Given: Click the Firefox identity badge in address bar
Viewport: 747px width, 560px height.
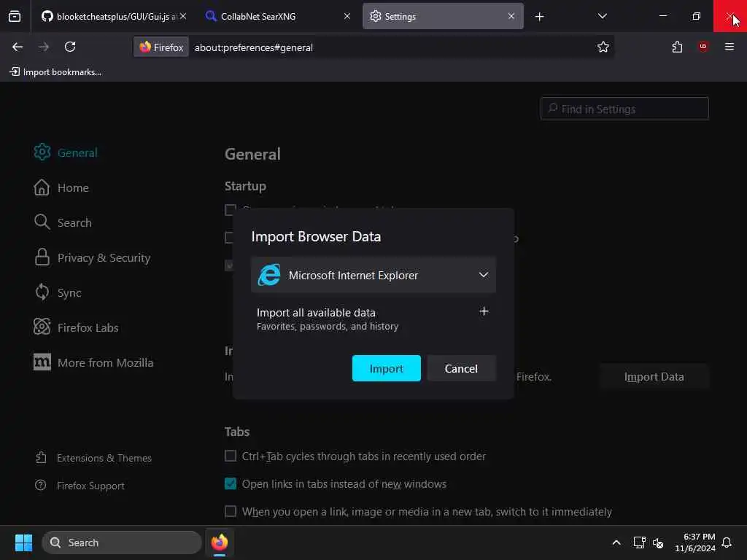Looking at the screenshot, I should point(161,47).
